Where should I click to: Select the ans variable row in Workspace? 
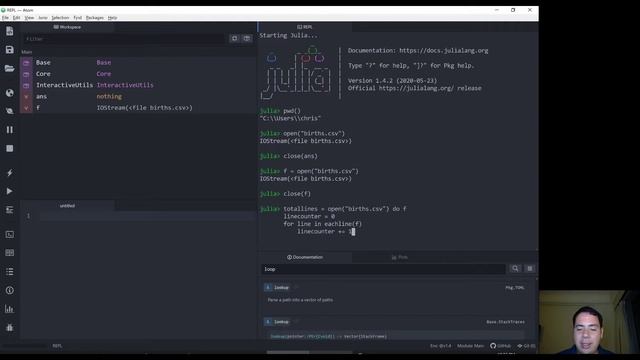pos(138,96)
